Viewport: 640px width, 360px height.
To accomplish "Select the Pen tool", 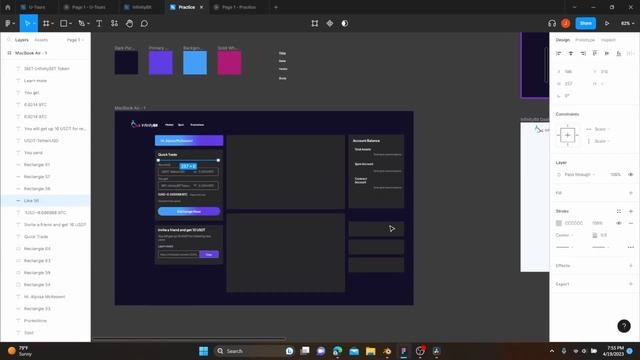I will pyautogui.click(x=82, y=24).
